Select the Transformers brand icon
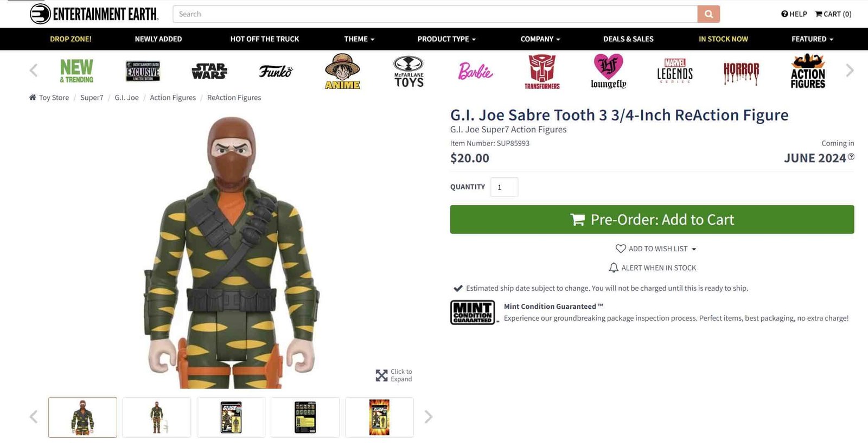 (541, 70)
